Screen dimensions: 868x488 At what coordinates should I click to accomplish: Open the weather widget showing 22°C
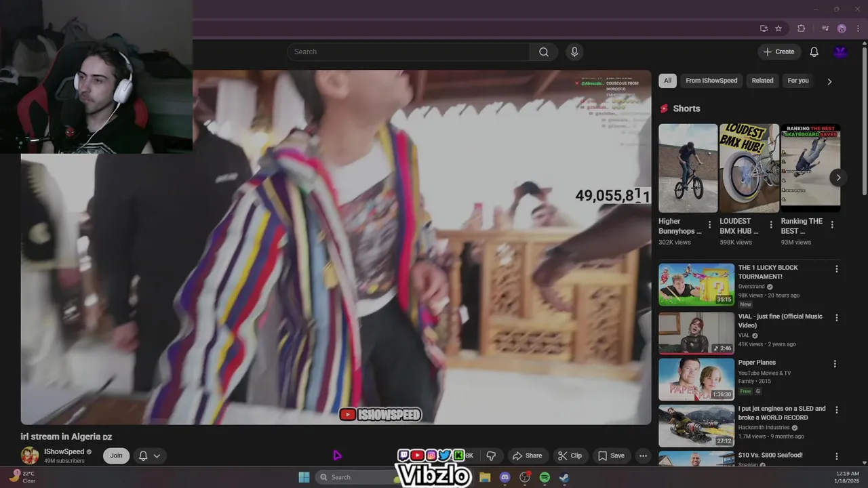[x=22, y=477]
